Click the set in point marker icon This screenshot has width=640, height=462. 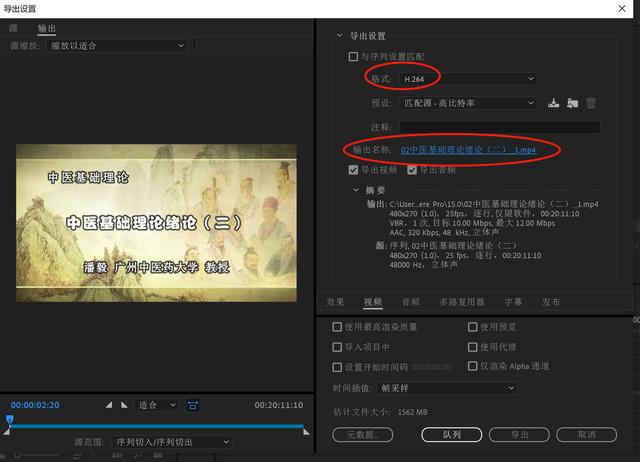coord(110,405)
